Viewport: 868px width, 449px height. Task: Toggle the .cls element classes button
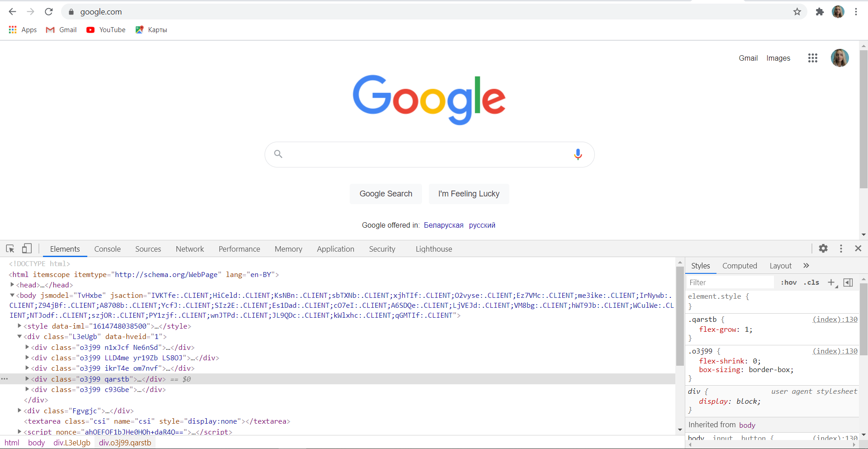(811, 282)
